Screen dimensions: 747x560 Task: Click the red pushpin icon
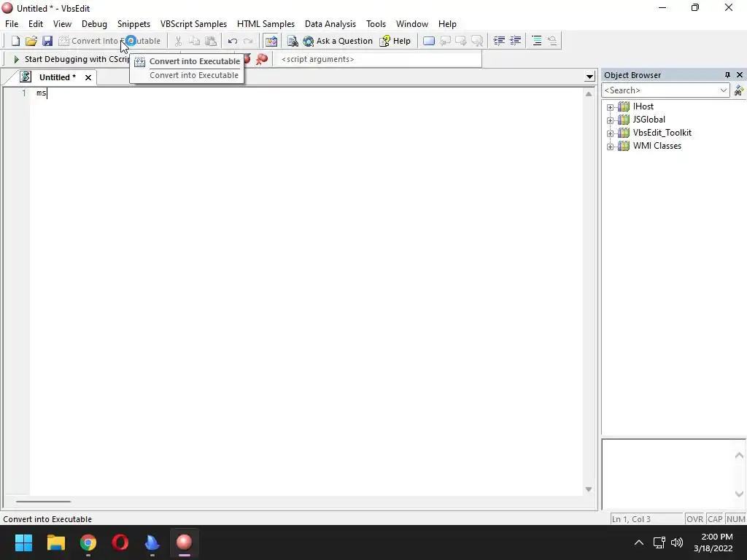tap(262, 59)
